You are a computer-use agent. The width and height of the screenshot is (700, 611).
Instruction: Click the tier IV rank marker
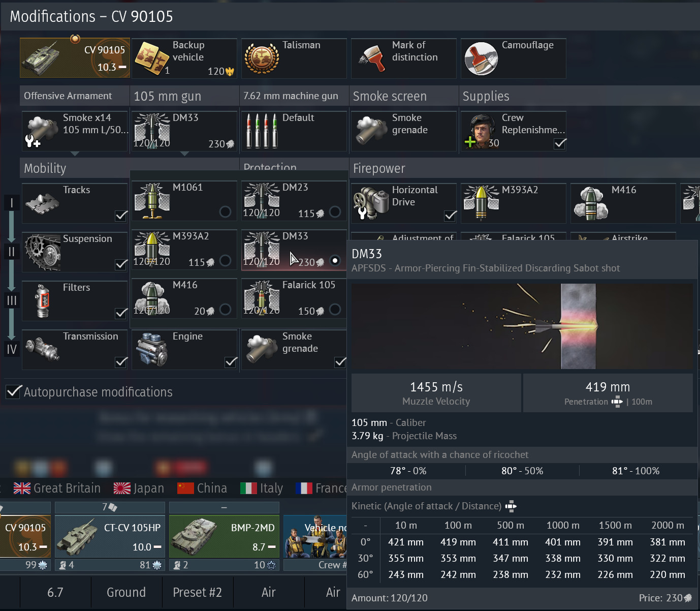coord(12,349)
